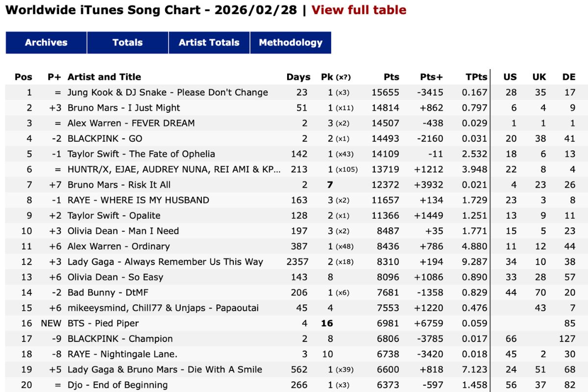Click the US column header
The image size is (588, 392).
tap(510, 77)
